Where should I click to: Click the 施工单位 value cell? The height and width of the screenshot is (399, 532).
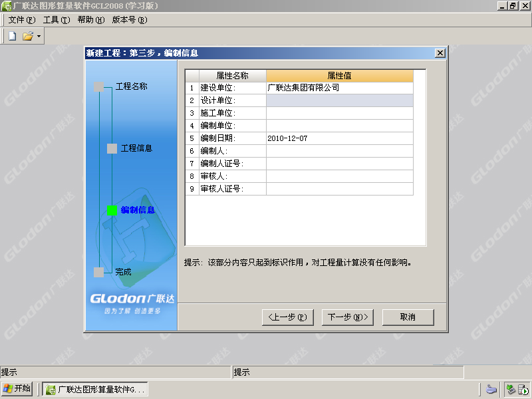tap(340, 113)
